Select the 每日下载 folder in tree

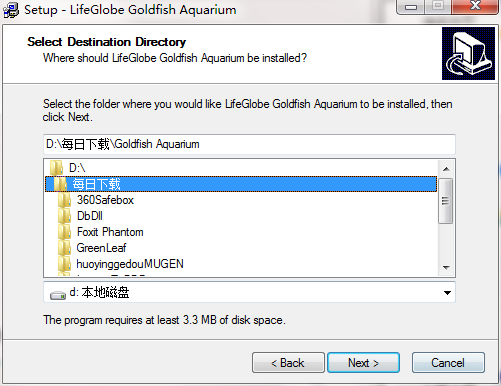pyautogui.click(x=241, y=184)
